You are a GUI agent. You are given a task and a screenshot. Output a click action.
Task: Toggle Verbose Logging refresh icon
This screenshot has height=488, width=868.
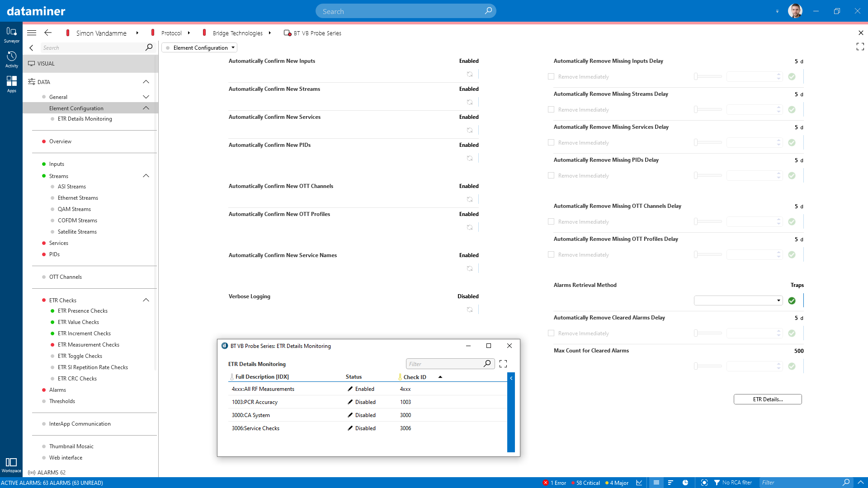[x=470, y=310]
